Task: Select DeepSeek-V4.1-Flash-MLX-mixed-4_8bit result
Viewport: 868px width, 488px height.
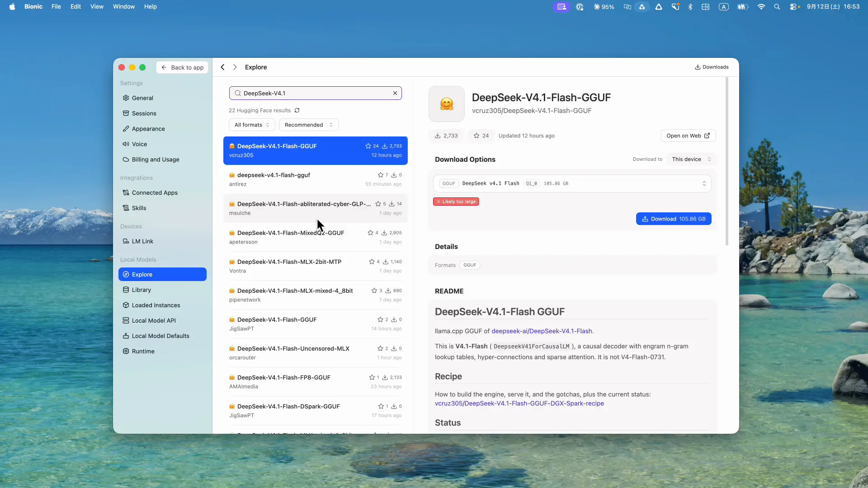Action: pyautogui.click(x=315, y=295)
